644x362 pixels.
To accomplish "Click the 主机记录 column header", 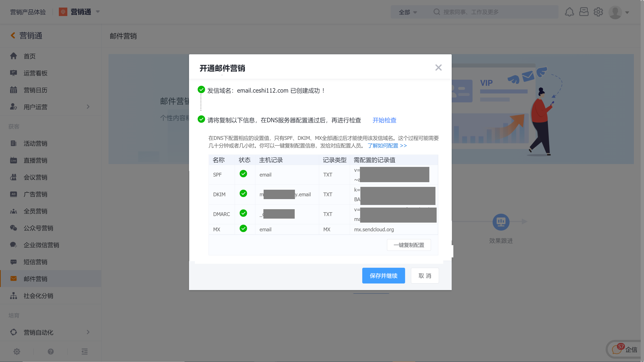I will tap(271, 160).
